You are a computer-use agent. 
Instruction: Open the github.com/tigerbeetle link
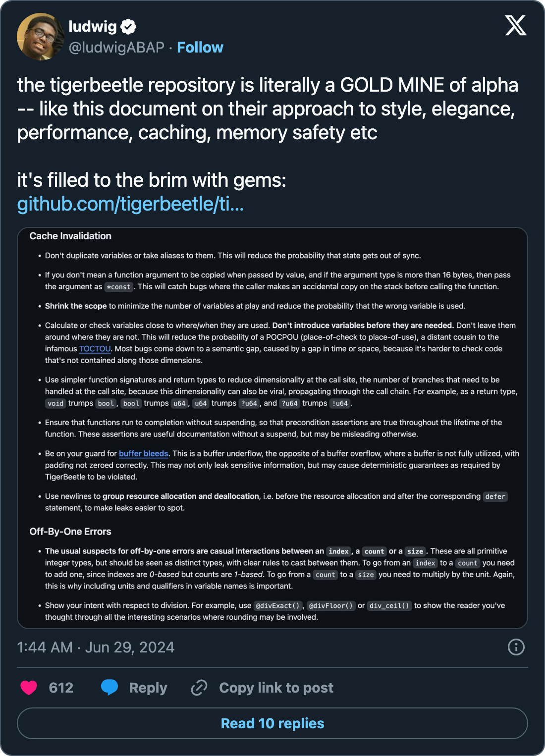click(130, 204)
